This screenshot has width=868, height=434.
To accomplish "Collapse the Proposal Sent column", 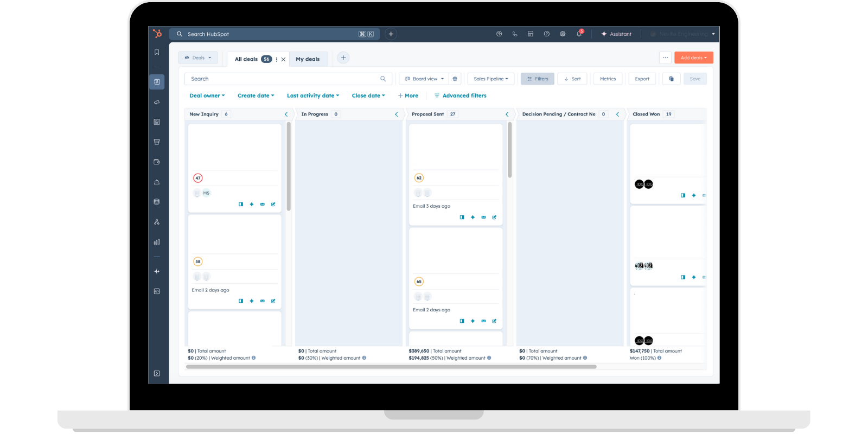I will [507, 114].
